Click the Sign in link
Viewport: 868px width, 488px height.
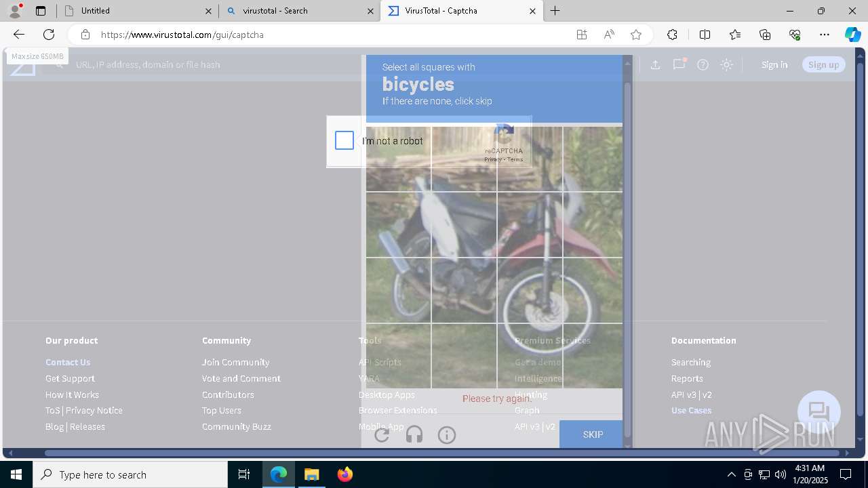point(774,64)
